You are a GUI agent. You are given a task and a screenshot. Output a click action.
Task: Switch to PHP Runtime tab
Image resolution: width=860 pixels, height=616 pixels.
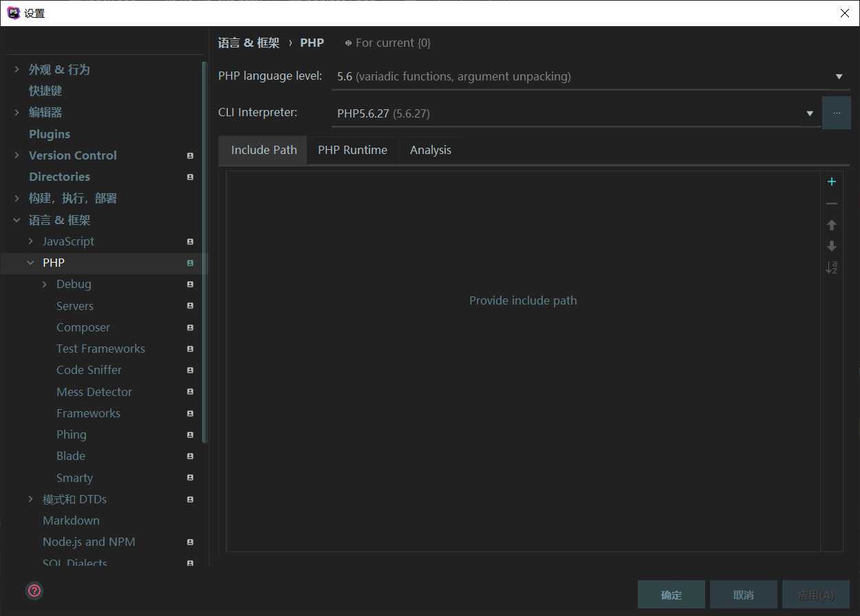click(x=352, y=150)
